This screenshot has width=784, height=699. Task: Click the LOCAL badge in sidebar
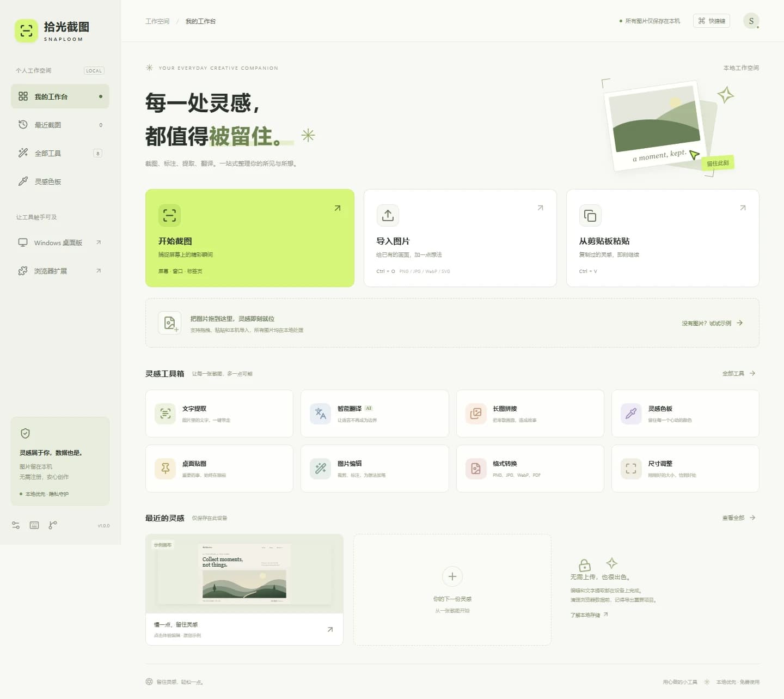[x=94, y=70]
